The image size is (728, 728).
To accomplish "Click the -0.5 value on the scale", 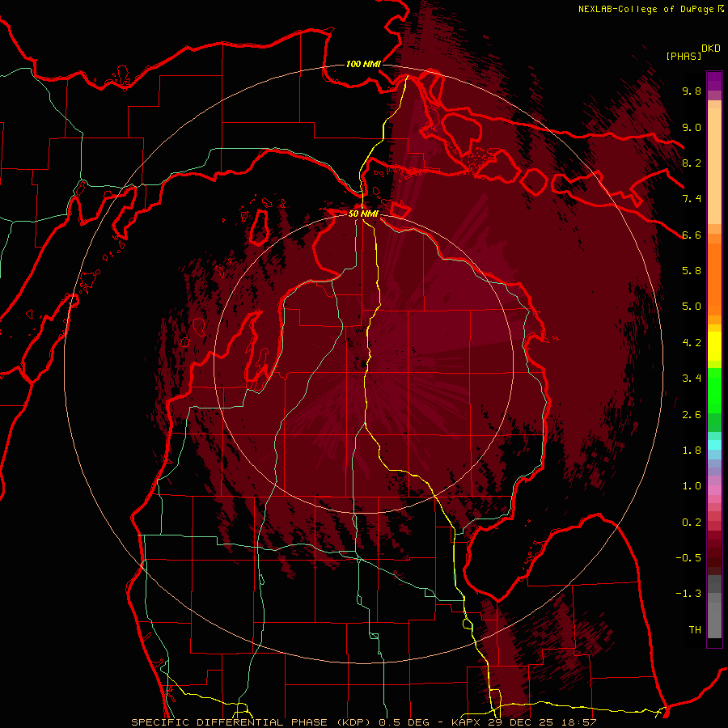I will [688, 557].
